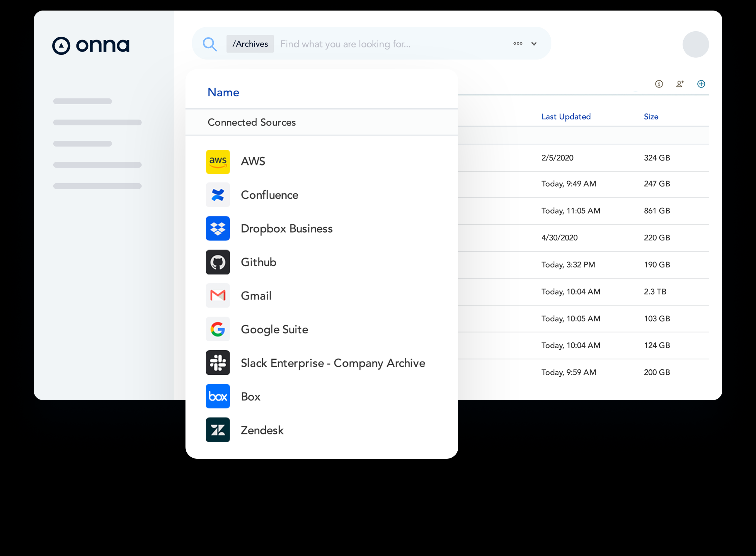
Task: Click the 861 GB size value
Action: [657, 211]
